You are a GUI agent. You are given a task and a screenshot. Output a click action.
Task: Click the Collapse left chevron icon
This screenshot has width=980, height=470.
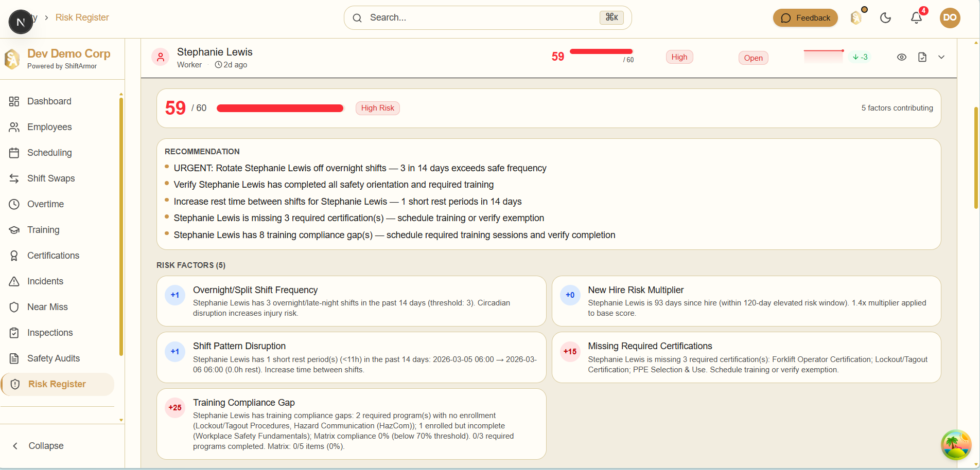point(15,446)
